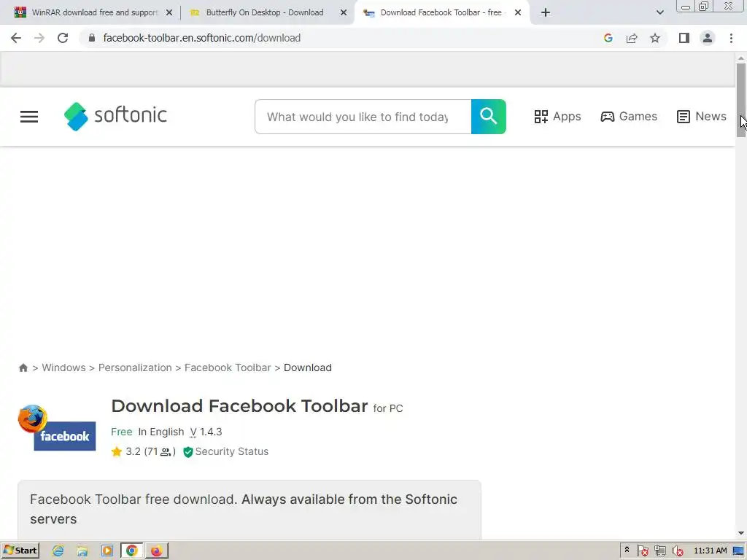Select the Download Facebook Toolbar tab

pyautogui.click(x=441, y=13)
